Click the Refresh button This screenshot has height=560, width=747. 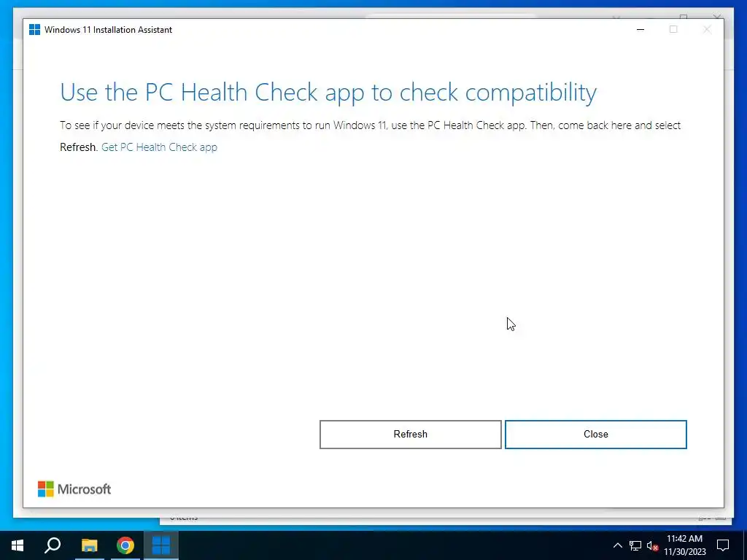[410, 435]
